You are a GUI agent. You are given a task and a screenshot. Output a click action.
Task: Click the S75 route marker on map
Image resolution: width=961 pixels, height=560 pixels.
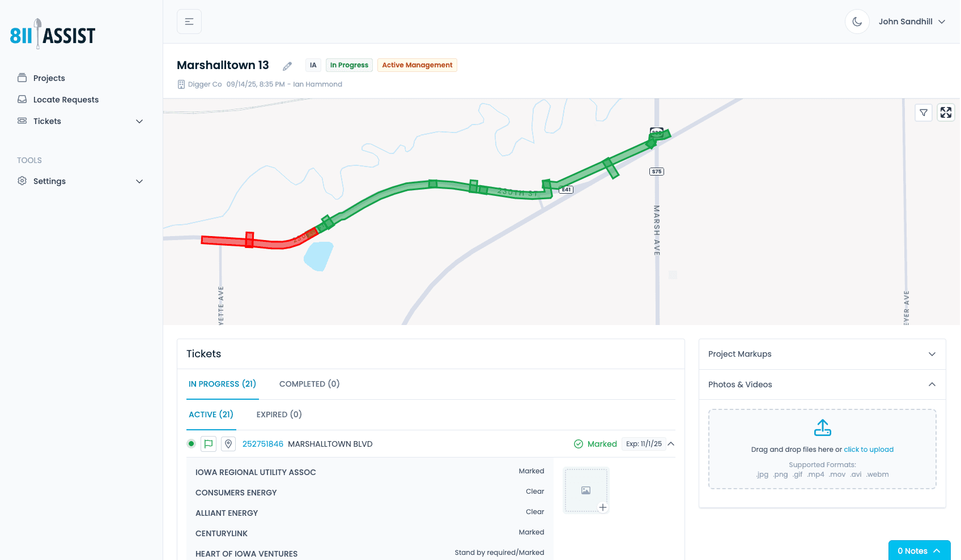657,172
